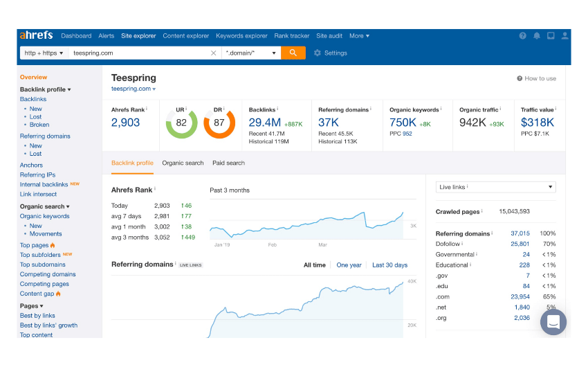Click the DR 87 donut chart
588x367 pixels.
point(219,123)
